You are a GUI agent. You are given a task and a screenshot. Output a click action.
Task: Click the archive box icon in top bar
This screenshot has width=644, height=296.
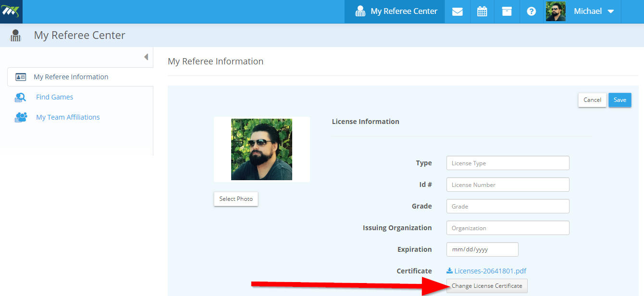(507, 12)
